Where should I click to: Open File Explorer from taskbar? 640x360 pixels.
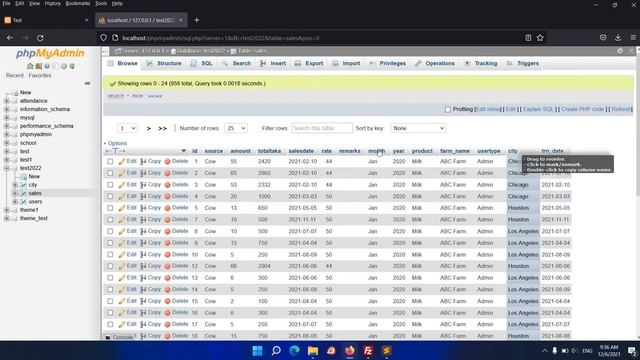click(x=313, y=351)
